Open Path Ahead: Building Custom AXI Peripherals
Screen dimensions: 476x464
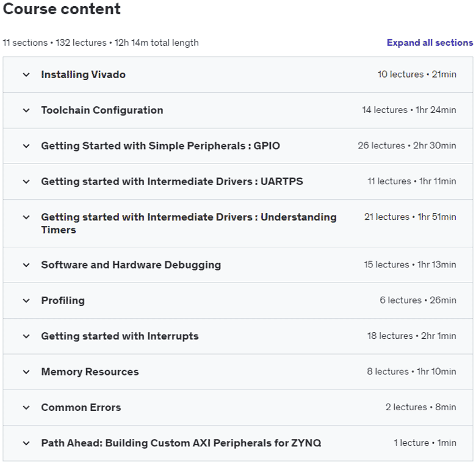click(181, 443)
